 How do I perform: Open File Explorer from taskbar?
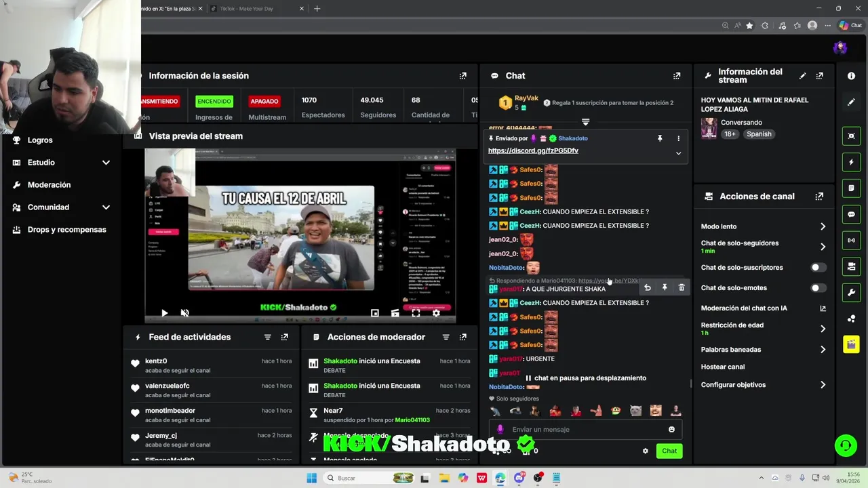(443, 478)
